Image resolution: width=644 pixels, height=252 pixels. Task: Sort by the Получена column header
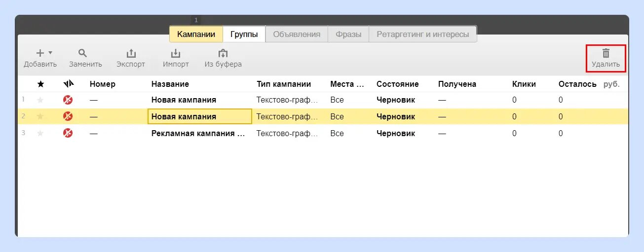pos(457,84)
